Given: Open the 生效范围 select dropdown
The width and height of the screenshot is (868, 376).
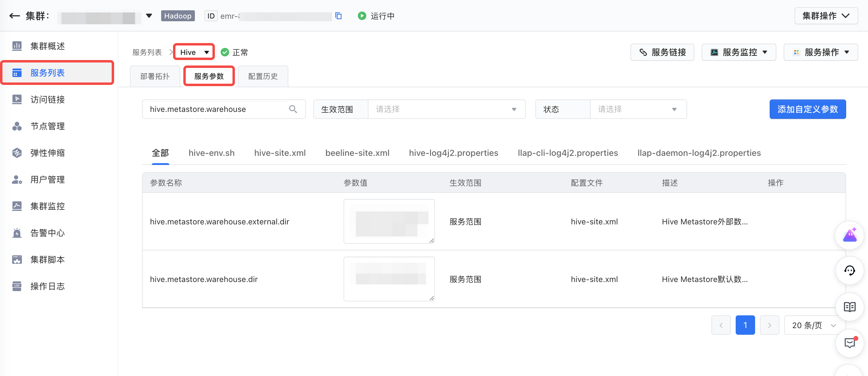Looking at the screenshot, I should (446, 109).
